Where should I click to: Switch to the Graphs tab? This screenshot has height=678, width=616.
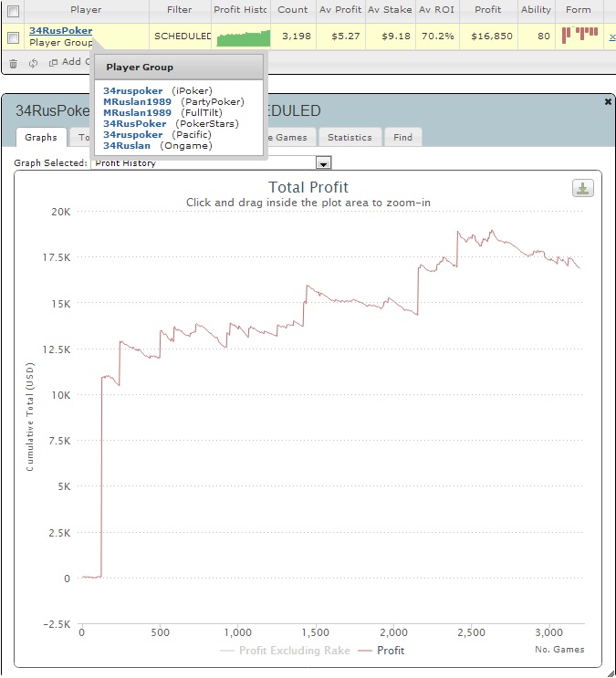click(x=41, y=138)
